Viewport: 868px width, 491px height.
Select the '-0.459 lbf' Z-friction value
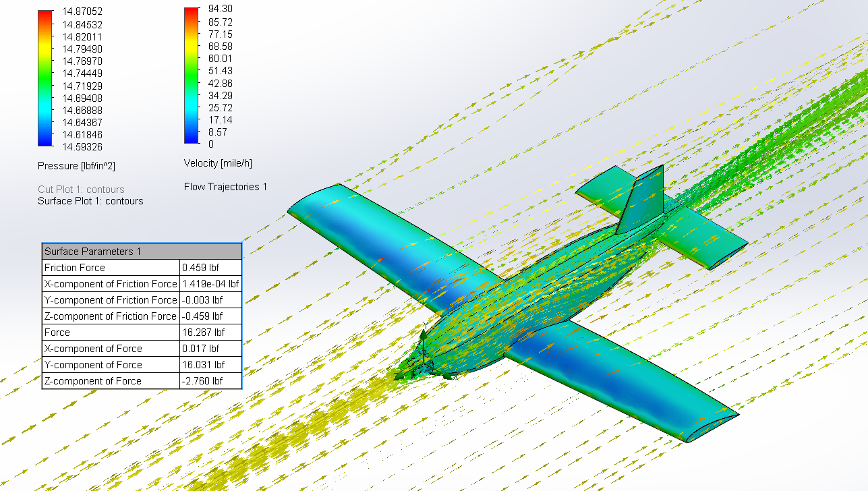[x=202, y=316]
